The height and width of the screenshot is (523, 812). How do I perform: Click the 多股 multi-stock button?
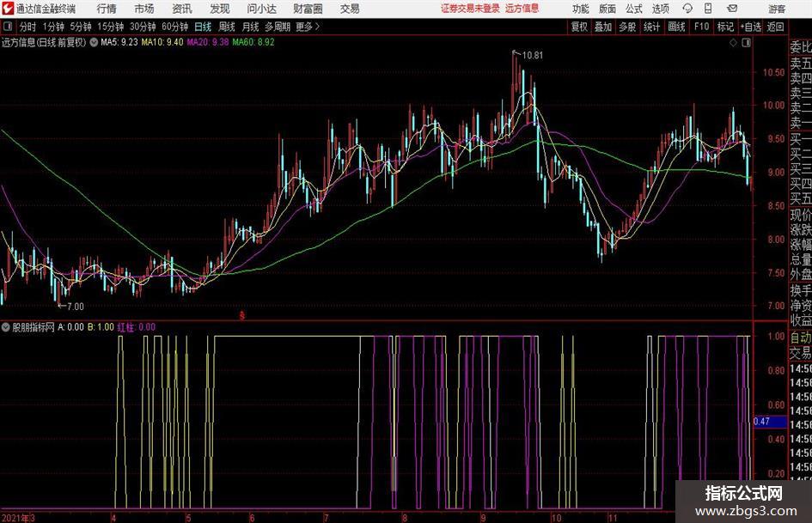627,27
